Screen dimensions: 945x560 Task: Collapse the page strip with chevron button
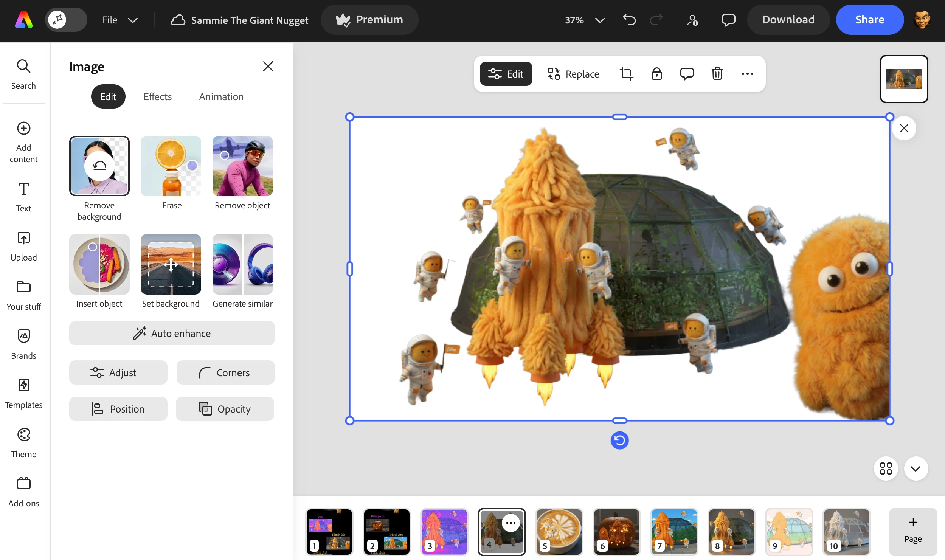click(916, 468)
